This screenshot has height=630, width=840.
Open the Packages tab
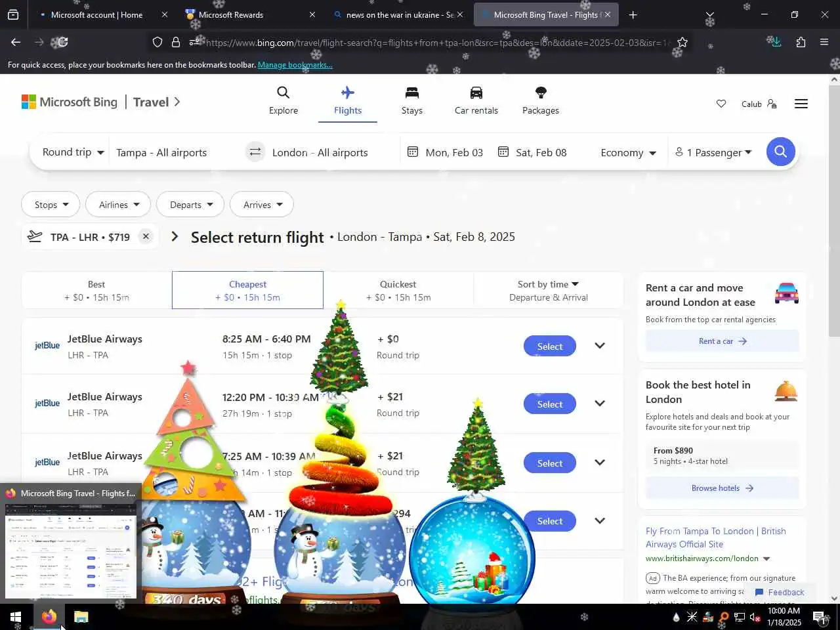coord(540,100)
